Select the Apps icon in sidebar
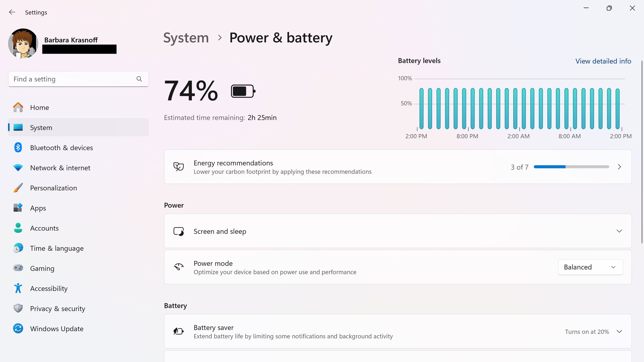The height and width of the screenshot is (362, 644). click(x=18, y=208)
